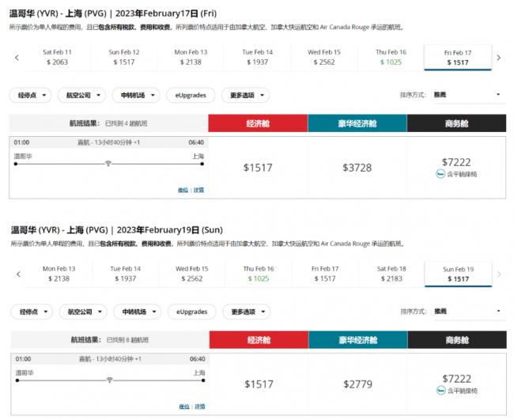Select Mon Feb 13 in the Feb 19 search

[x=59, y=274]
